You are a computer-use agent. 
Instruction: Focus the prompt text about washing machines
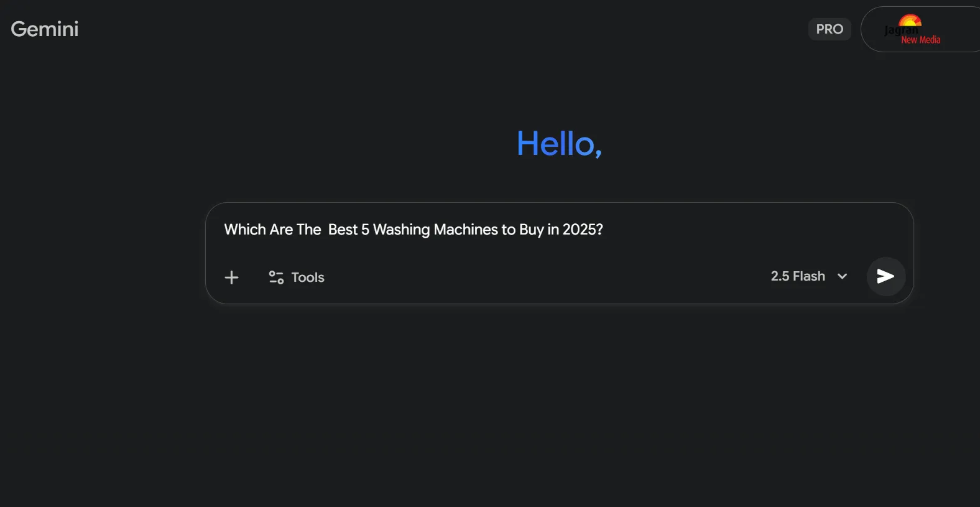(414, 230)
